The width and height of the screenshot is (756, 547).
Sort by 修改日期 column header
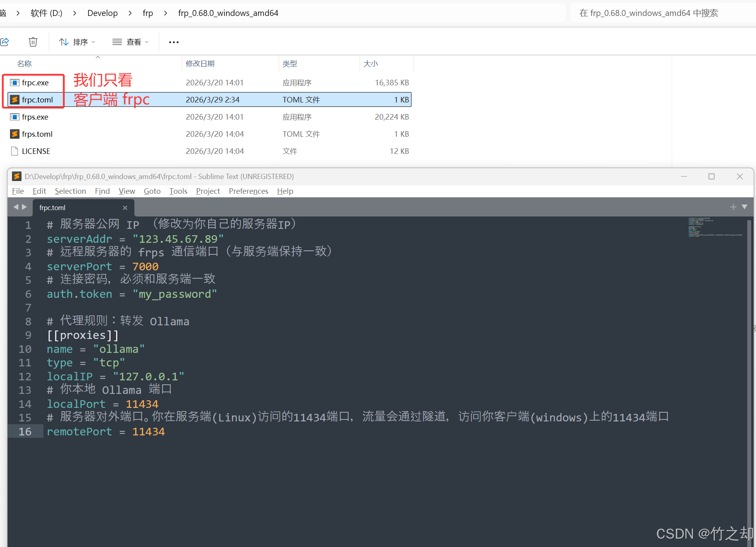point(200,64)
